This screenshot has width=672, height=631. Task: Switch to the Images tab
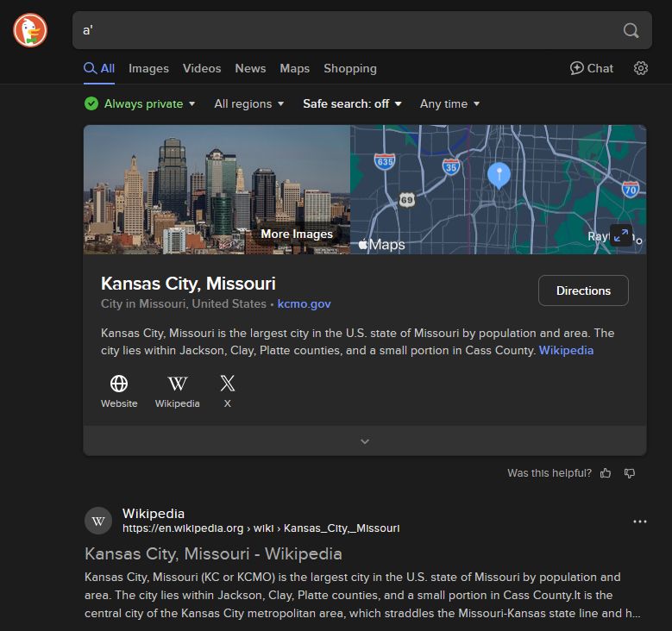(x=148, y=69)
